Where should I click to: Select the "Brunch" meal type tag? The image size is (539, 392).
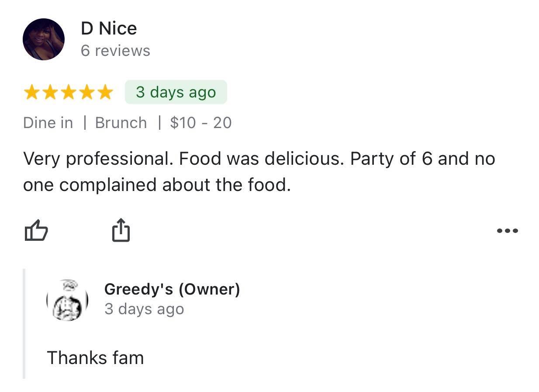121,123
